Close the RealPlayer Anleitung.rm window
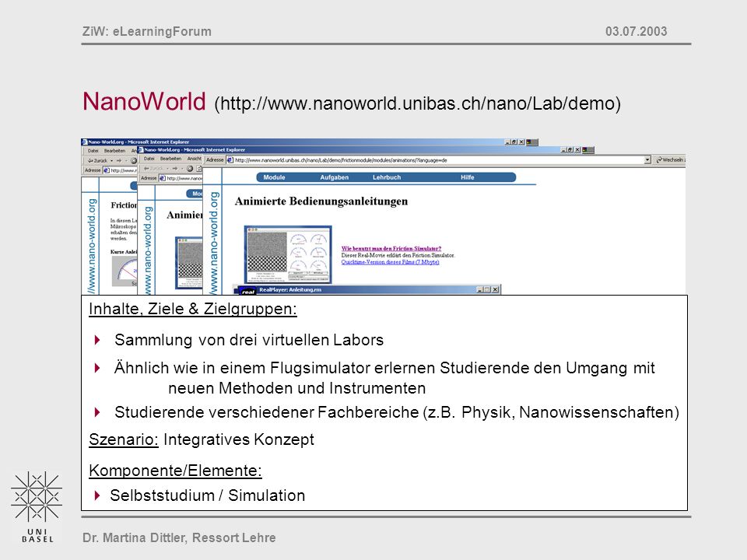Screen dimensions: 747x560 496,289
